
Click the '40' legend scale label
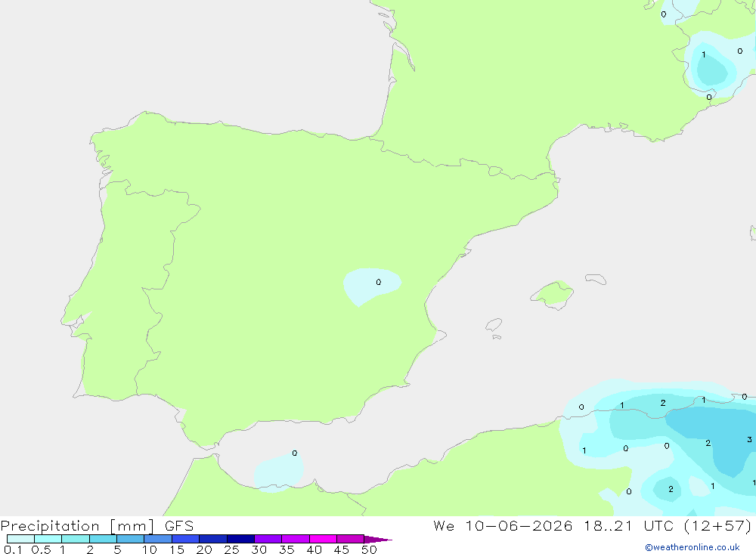coord(314,549)
